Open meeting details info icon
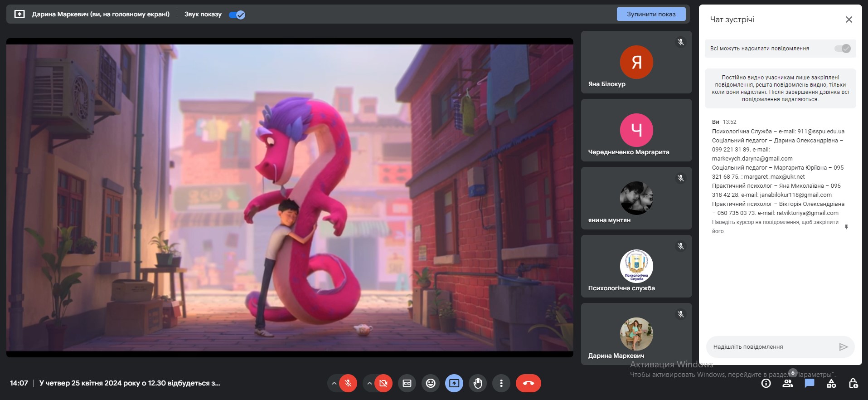The image size is (868, 400). click(x=766, y=383)
